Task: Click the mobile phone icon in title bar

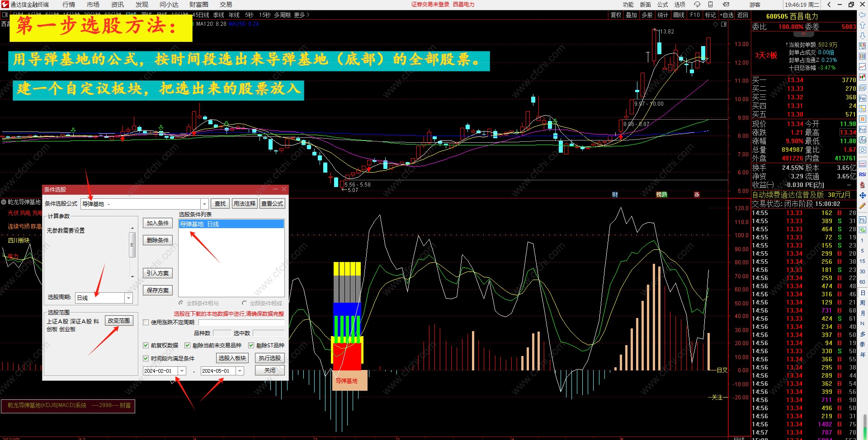Action: [710, 5]
